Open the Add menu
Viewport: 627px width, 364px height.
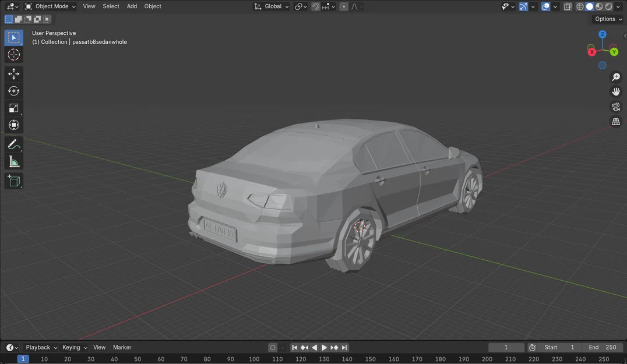click(x=132, y=6)
